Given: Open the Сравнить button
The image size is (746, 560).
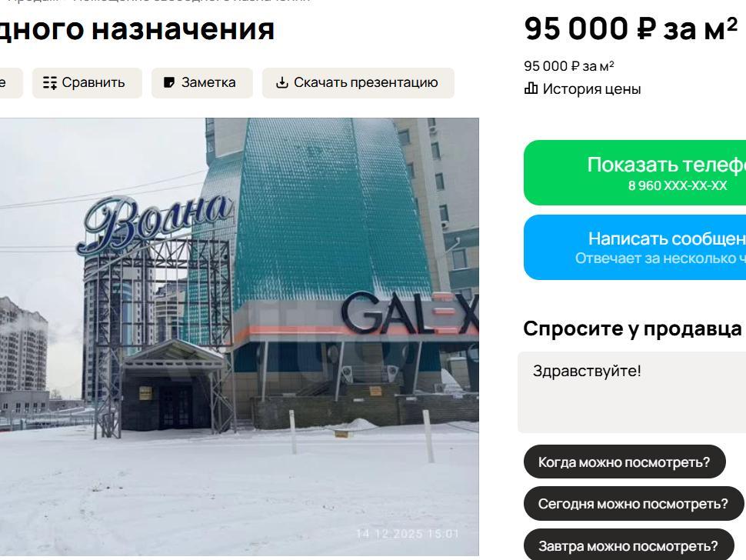Looking at the screenshot, I should pos(87,83).
